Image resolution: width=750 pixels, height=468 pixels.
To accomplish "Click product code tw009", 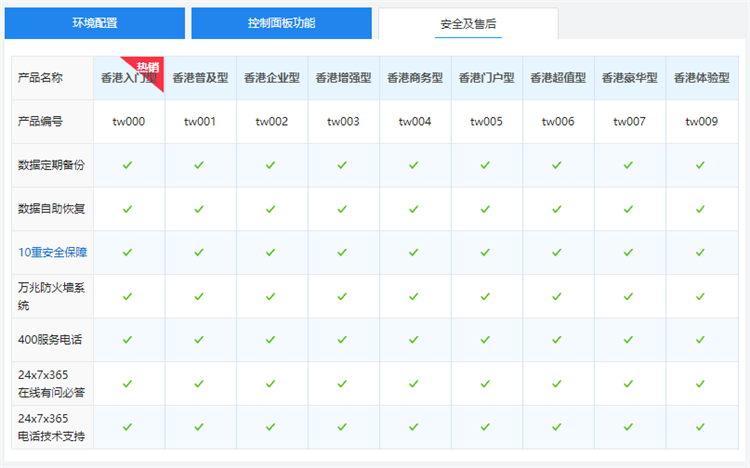I will (x=700, y=122).
